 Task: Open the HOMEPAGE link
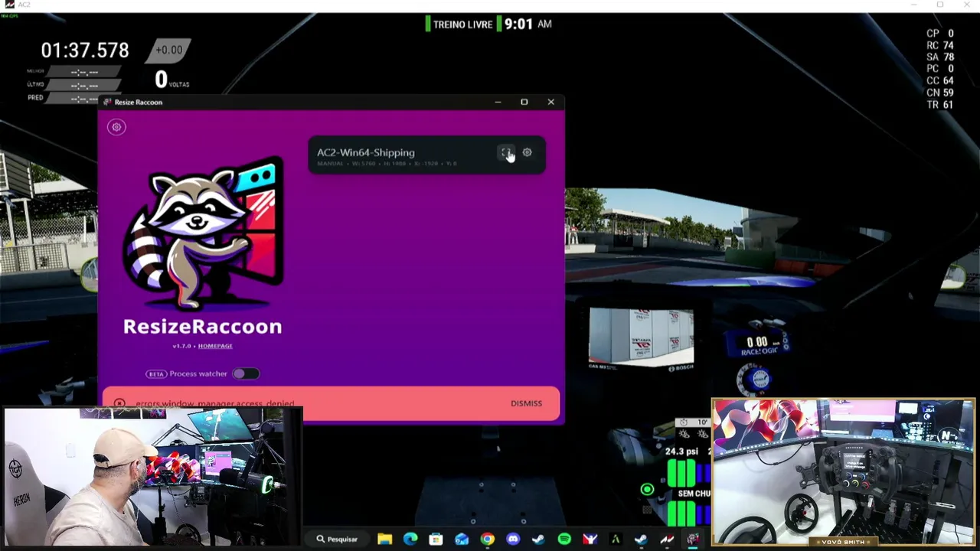tap(215, 346)
